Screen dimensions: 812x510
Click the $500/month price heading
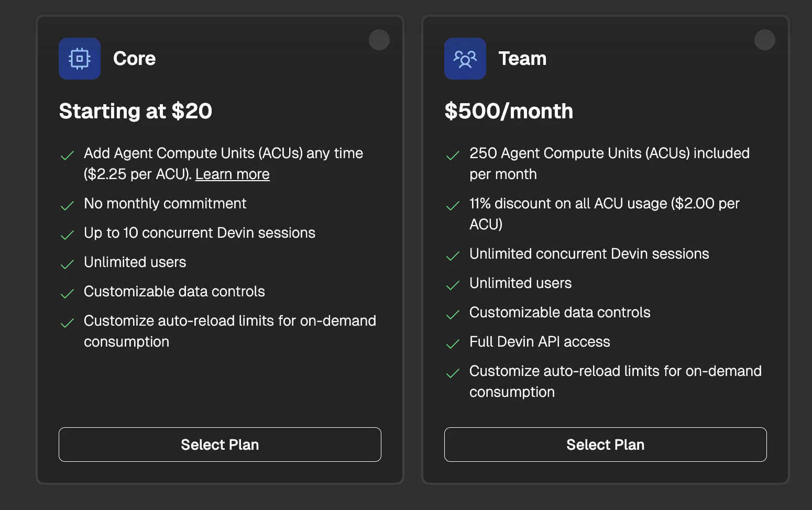tap(509, 111)
